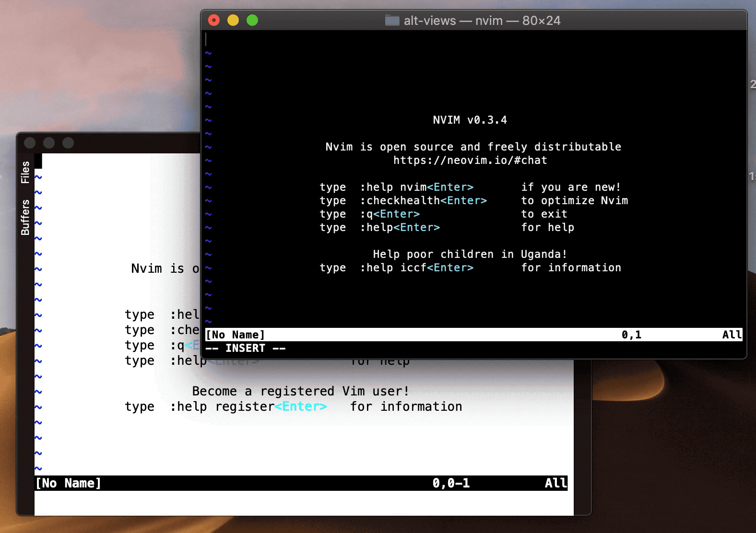Screen dimensions: 756x533
Task: Close the alt-views nvim terminal window
Action: (x=214, y=20)
